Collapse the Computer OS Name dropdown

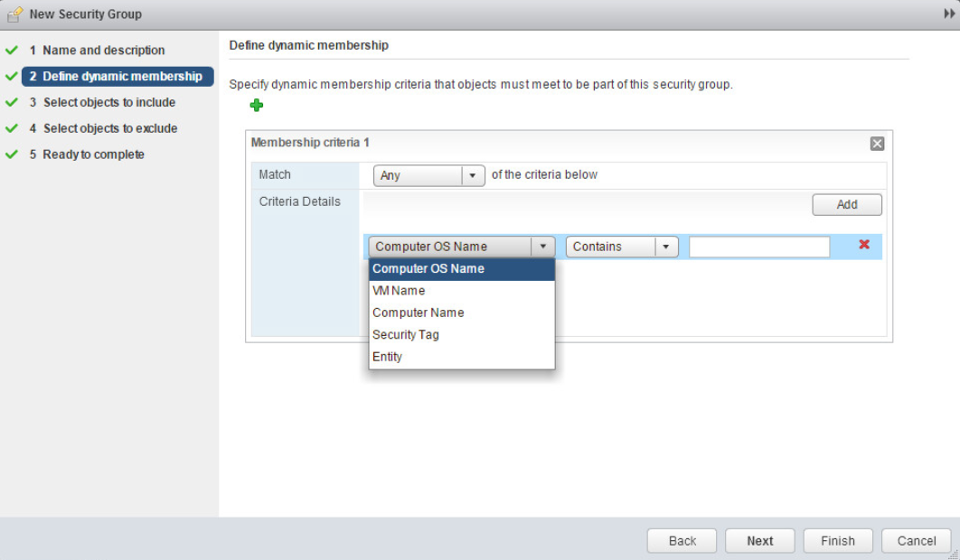(x=542, y=247)
